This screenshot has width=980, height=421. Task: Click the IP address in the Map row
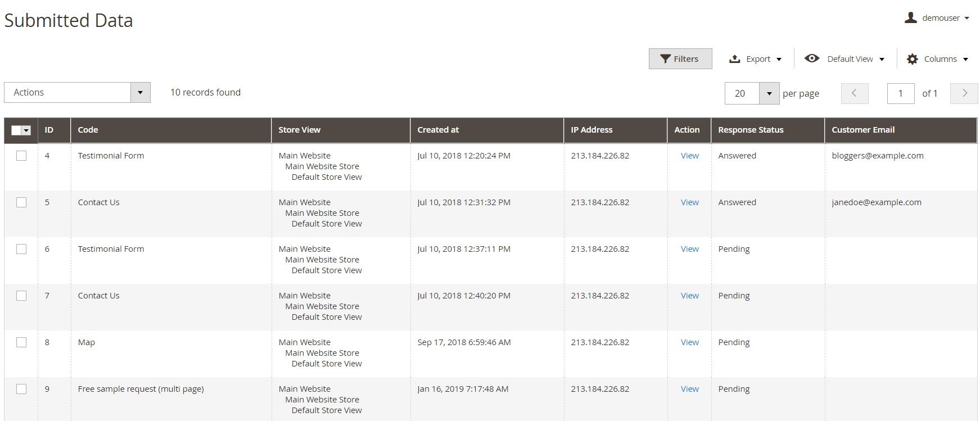(600, 342)
